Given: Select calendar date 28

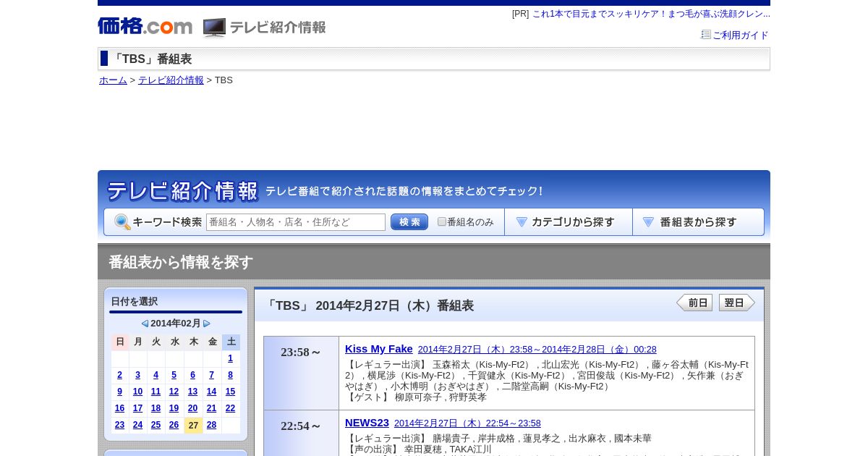Looking at the screenshot, I should click(x=211, y=425).
